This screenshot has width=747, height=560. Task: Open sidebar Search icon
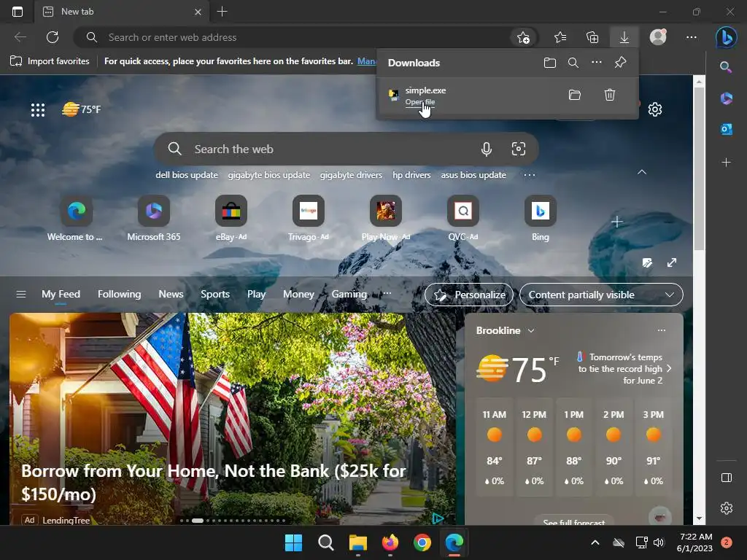(x=726, y=66)
